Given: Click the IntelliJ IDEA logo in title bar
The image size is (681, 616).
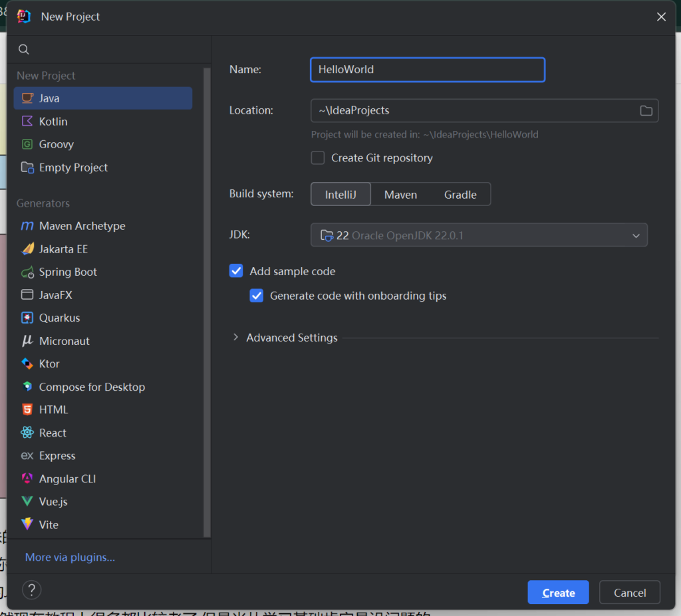Looking at the screenshot, I should tap(24, 17).
